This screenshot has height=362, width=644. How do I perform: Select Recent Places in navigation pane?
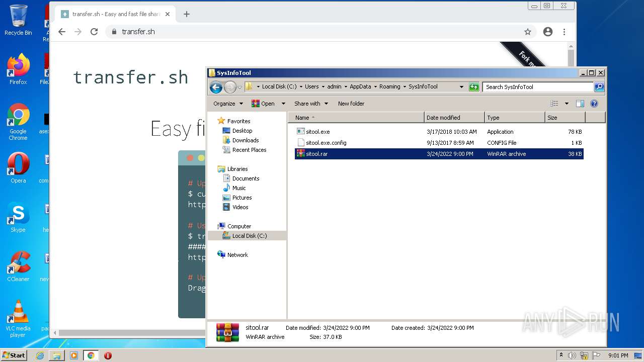point(249,150)
